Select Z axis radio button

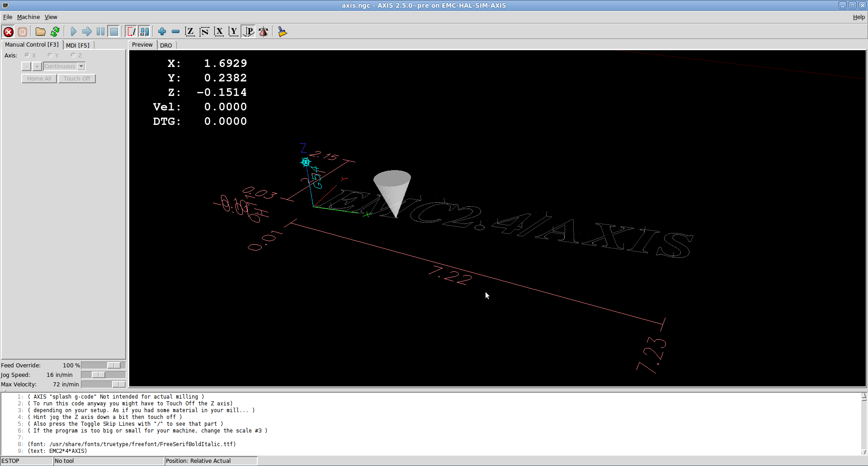(73, 55)
